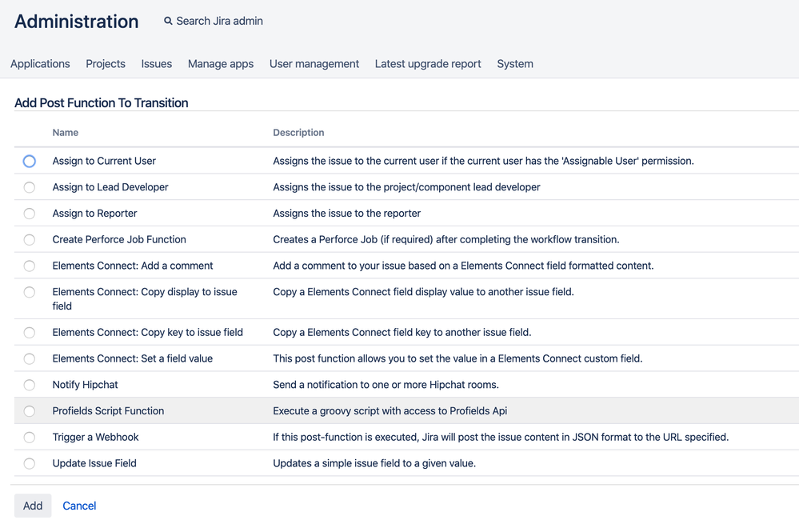Select Update Issue Field function
Viewport: 799px width, 532px height.
coord(29,463)
